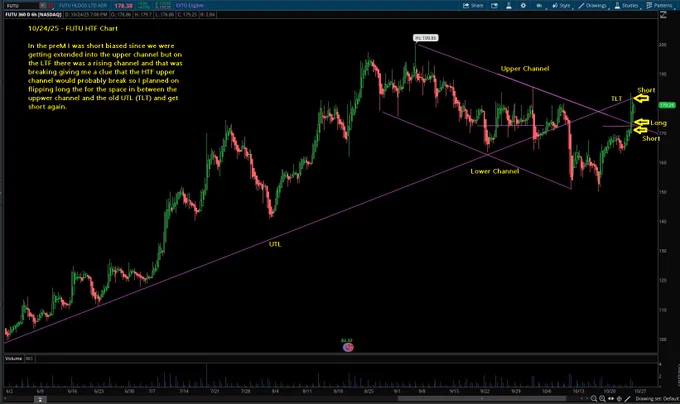The width and height of the screenshot is (680, 404).
Task: Click the chart snapshot icon next to Share
Action: (x=494, y=6)
